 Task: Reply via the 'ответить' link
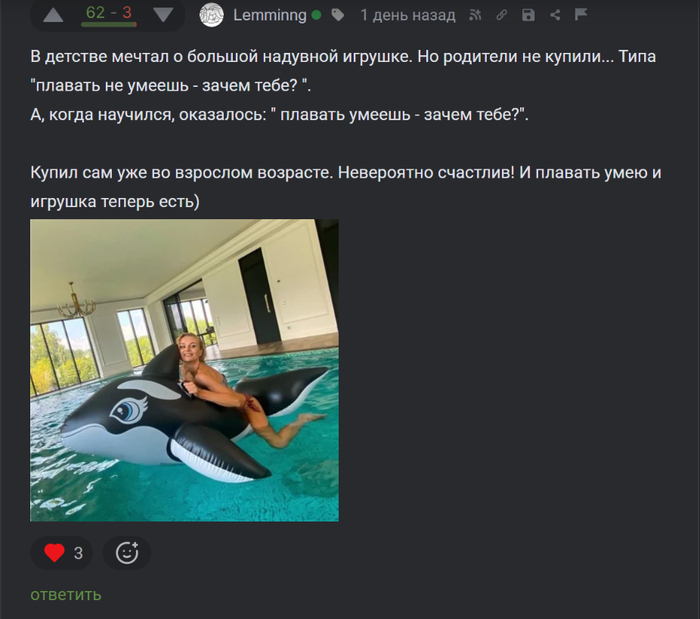tap(66, 594)
